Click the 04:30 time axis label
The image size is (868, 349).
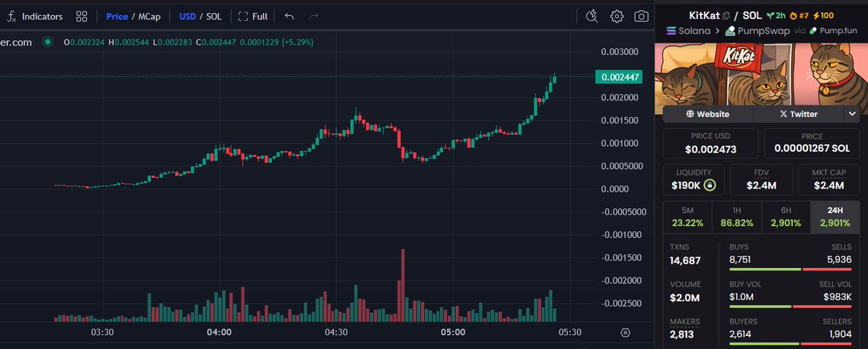coord(336,332)
